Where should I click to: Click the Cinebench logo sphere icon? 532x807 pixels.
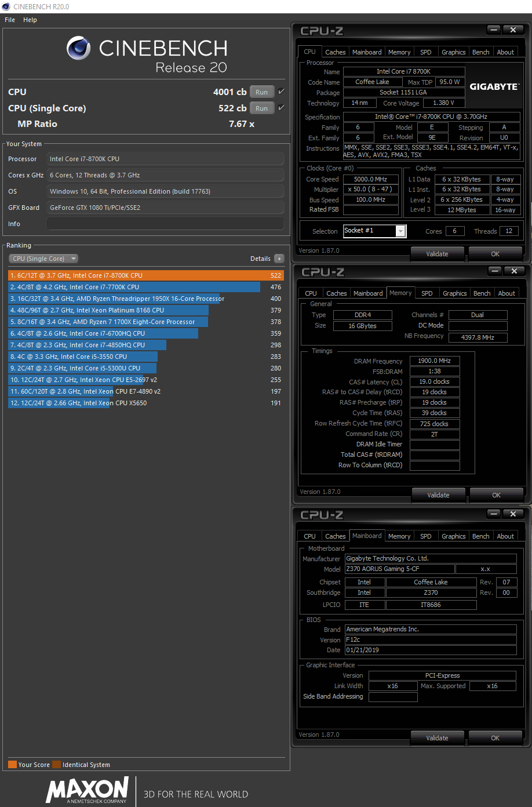pyautogui.click(x=78, y=48)
